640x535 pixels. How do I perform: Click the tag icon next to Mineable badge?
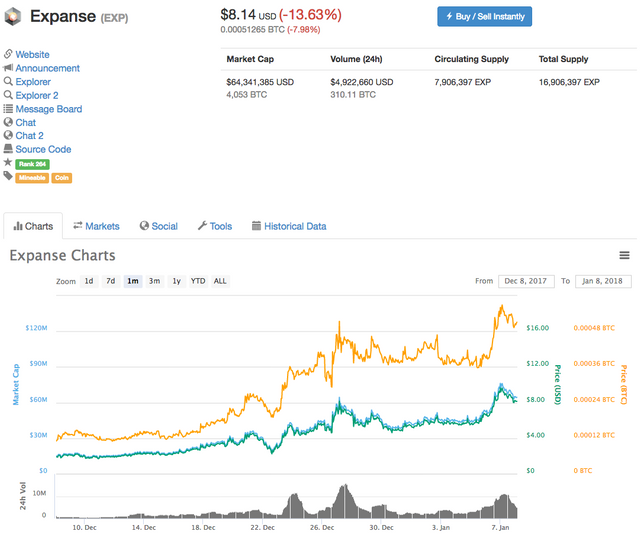8,176
